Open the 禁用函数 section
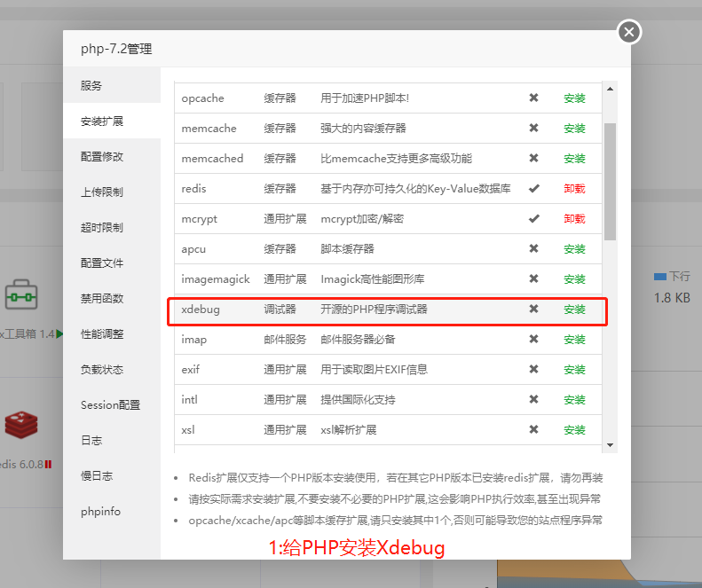Viewport: 702px width, 588px height. click(x=112, y=298)
